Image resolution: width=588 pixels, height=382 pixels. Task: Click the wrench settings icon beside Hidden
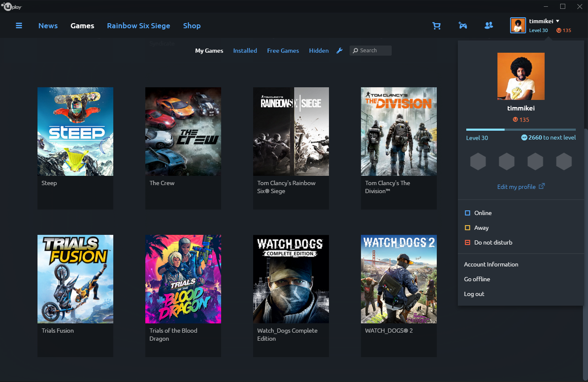(x=339, y=50)
